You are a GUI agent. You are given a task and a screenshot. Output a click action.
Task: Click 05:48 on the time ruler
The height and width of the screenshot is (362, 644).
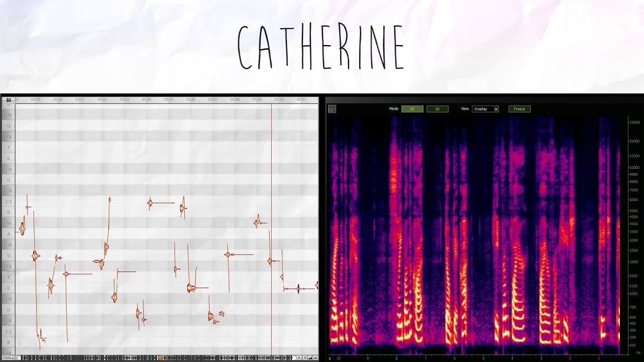pyautogui.click(x=235, y=100)
